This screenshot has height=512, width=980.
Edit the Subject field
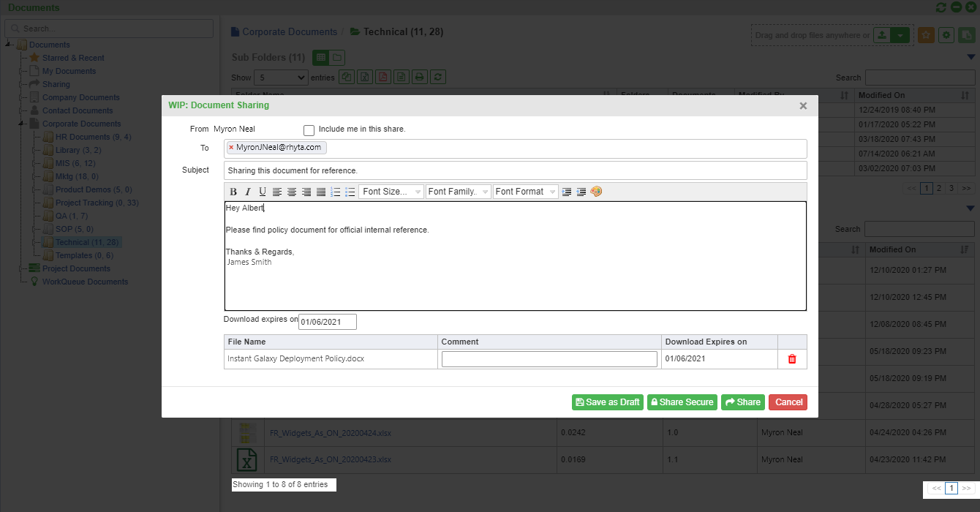516,170
